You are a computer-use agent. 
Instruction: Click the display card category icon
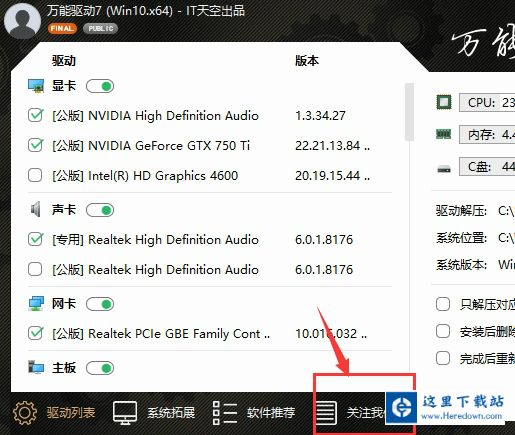tap(36, 86)
